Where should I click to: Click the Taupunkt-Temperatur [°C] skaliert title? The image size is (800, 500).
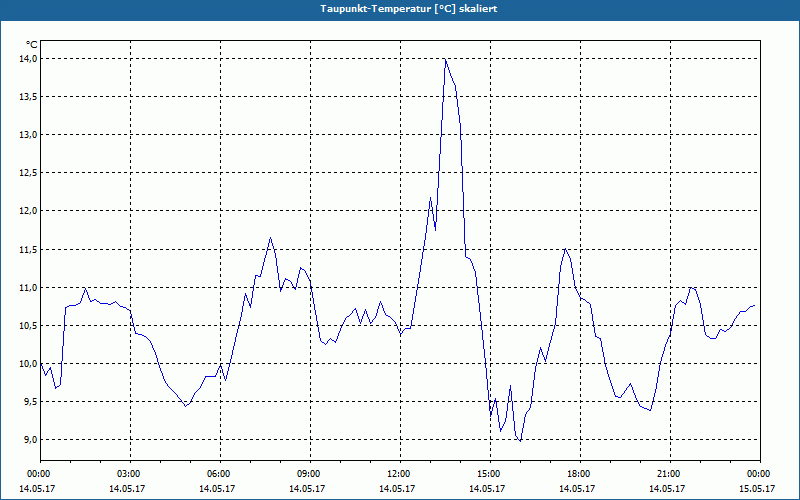tap(408, 9)
